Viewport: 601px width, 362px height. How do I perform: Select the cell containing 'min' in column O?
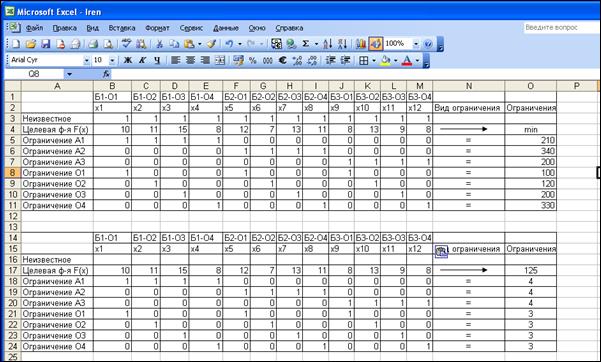click(530, 130)
